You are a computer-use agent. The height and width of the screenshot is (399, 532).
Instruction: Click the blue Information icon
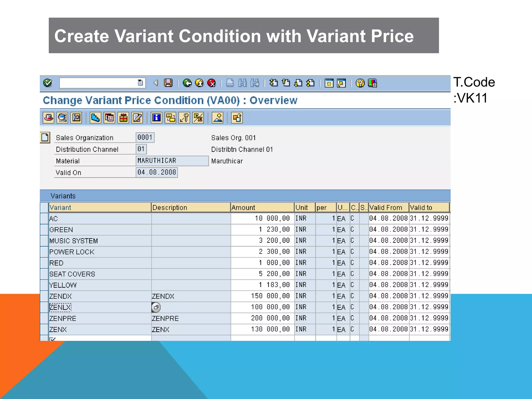[x=157, y=118]
